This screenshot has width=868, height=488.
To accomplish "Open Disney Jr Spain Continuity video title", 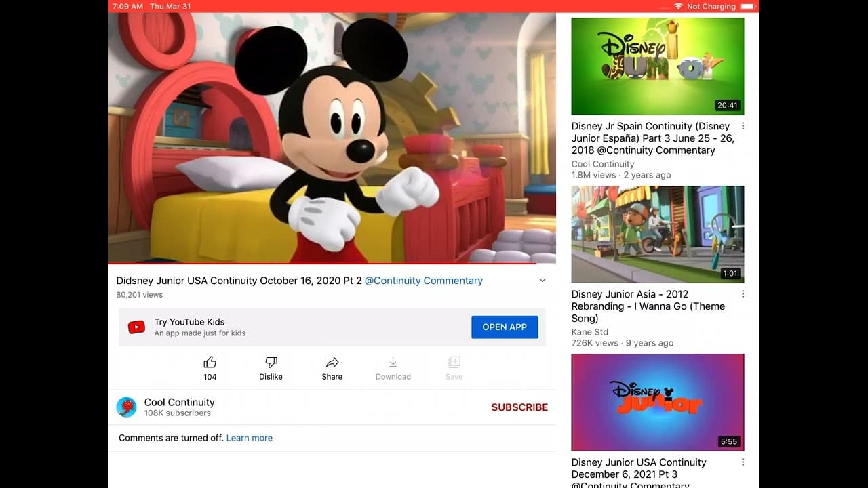I will pyautogui.click(x=653, y=138).
